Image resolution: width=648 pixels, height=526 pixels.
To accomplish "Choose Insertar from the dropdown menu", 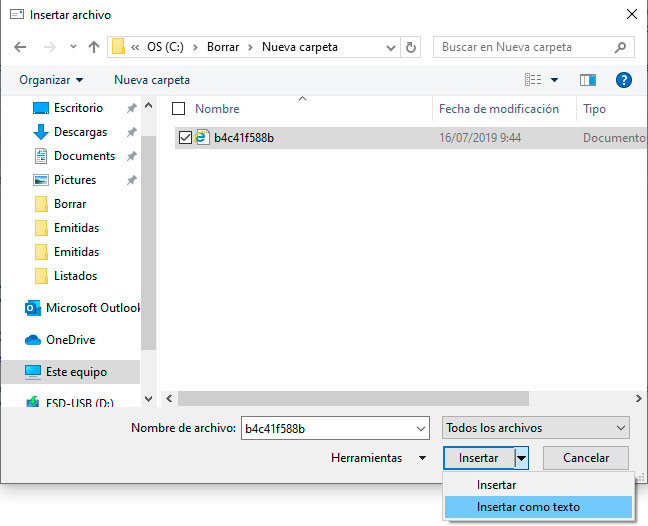I will click(496, 485).
